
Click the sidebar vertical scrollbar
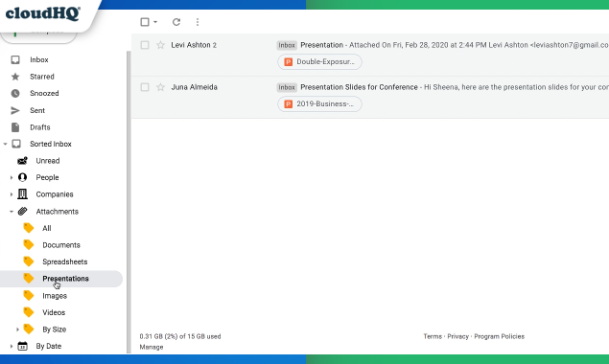[129, 202]
